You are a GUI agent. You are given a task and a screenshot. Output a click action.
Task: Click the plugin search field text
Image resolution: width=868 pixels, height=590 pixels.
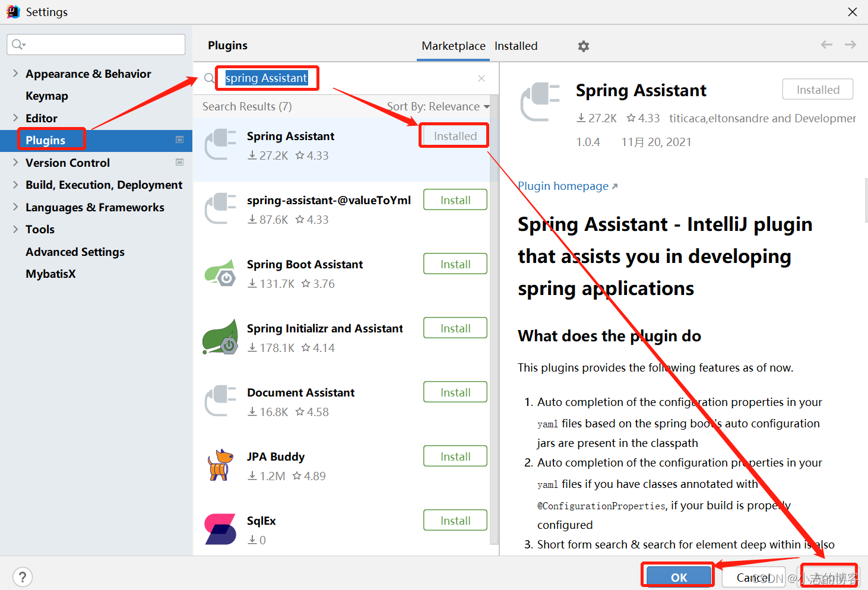[x=267, y=78]
